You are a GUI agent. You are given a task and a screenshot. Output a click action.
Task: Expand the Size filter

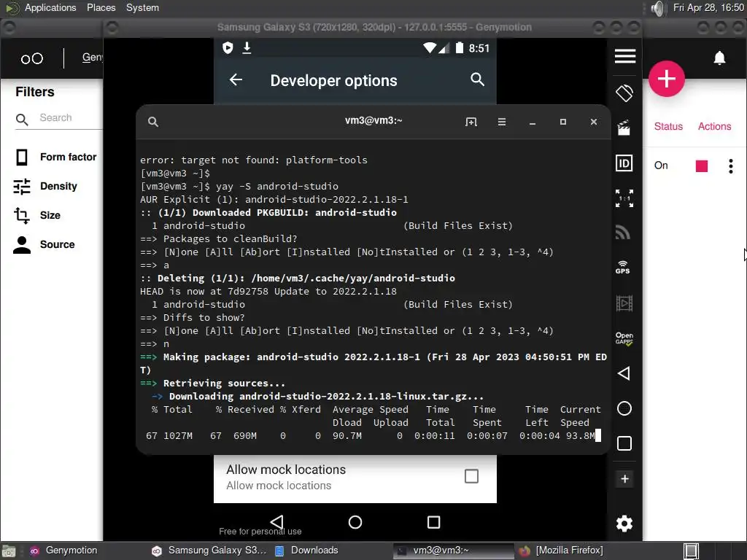pyautogui.click(x=37, y=215)
